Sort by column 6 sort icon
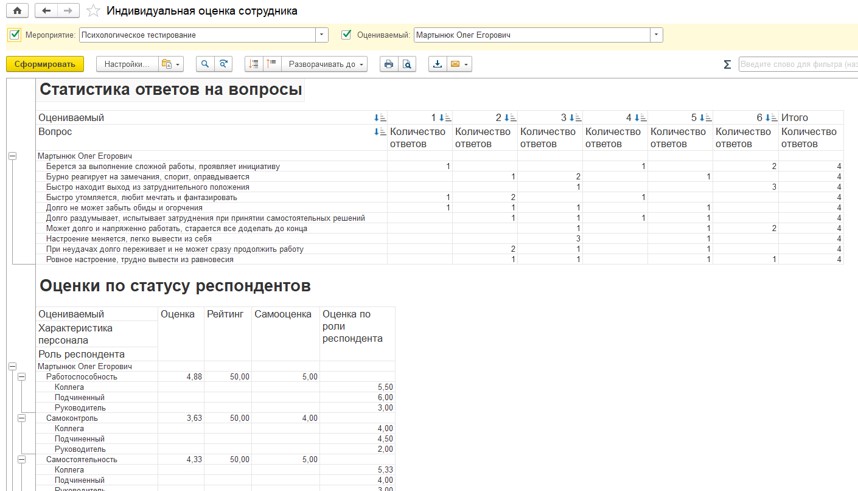Screen dimensions: 858x491 click(x=771, y=118)
